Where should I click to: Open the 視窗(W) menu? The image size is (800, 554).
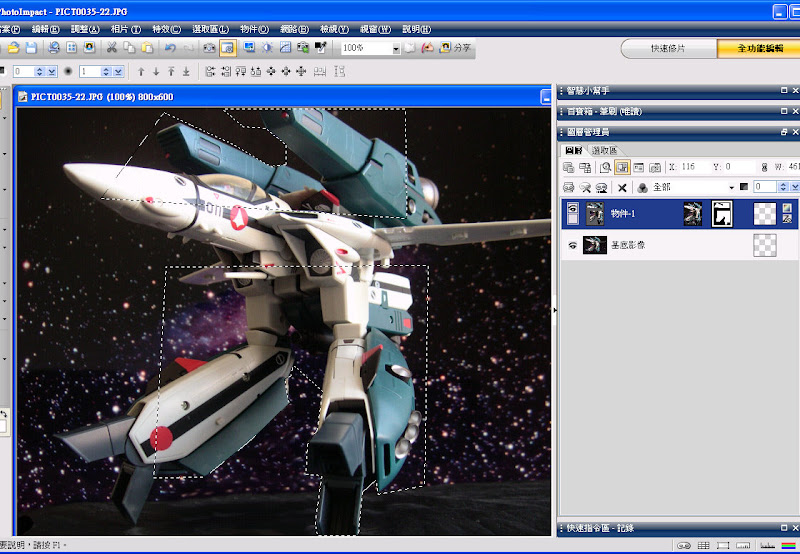click(x=376, y=30)
